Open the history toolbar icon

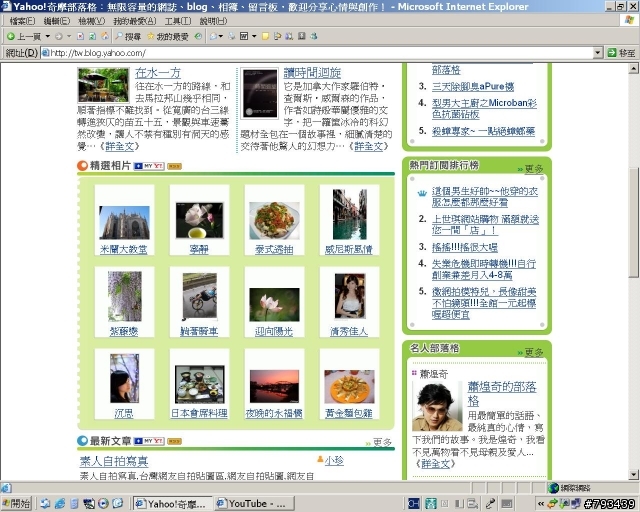pyautogui.click(x=198, y=36)
